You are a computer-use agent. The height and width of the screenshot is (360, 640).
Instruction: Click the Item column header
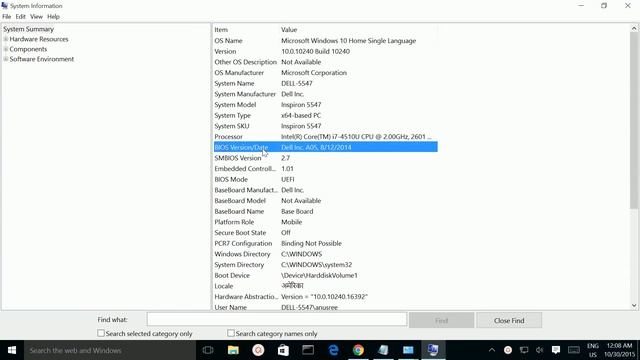246,30
